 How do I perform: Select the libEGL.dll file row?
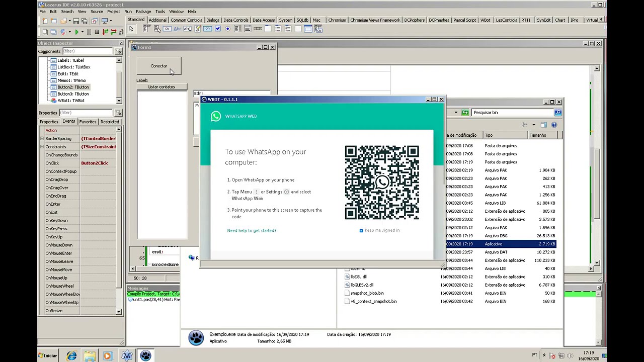[450, 277]
